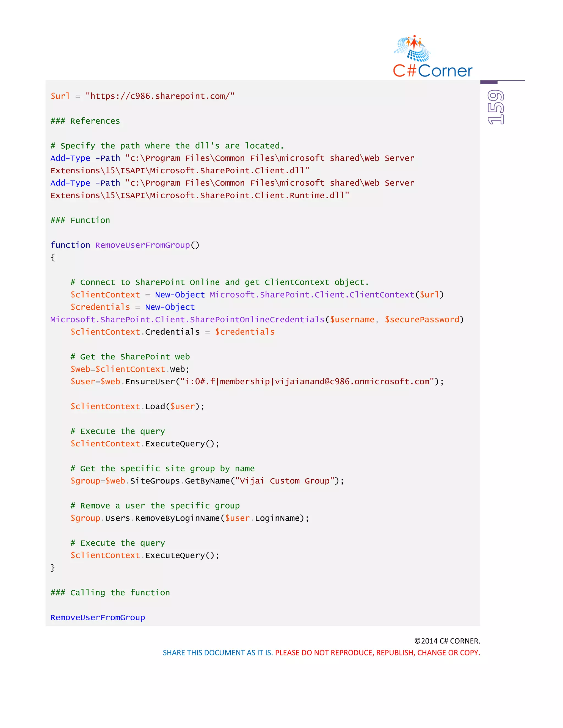Click the '$clientContext.Load($user);' line
This screenshot has height=728, width=563.
click(x=137, y=406)
